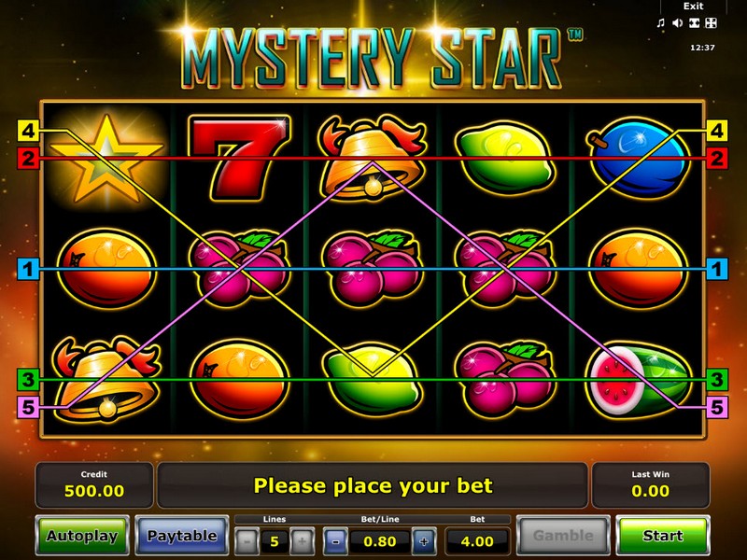
Task: Select payline 4 yellow marker on left
Action: tap(28, 131)
